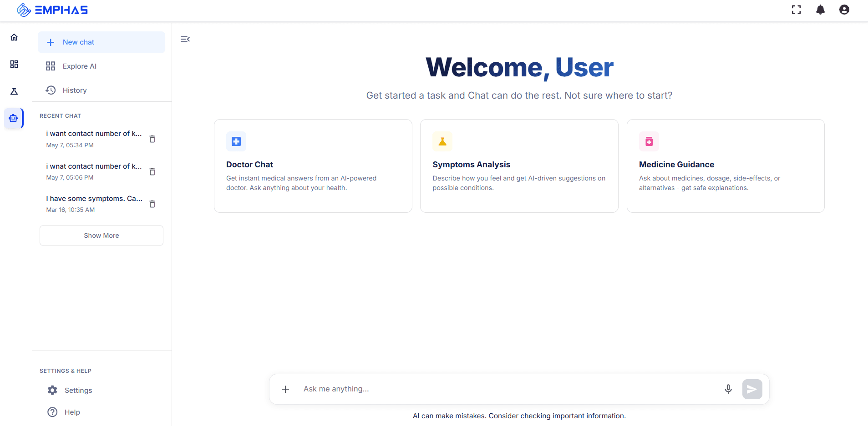Select the Symptoms Analysis card title
The width and height of the screenshot is (868, 426).
pos(471,165)
